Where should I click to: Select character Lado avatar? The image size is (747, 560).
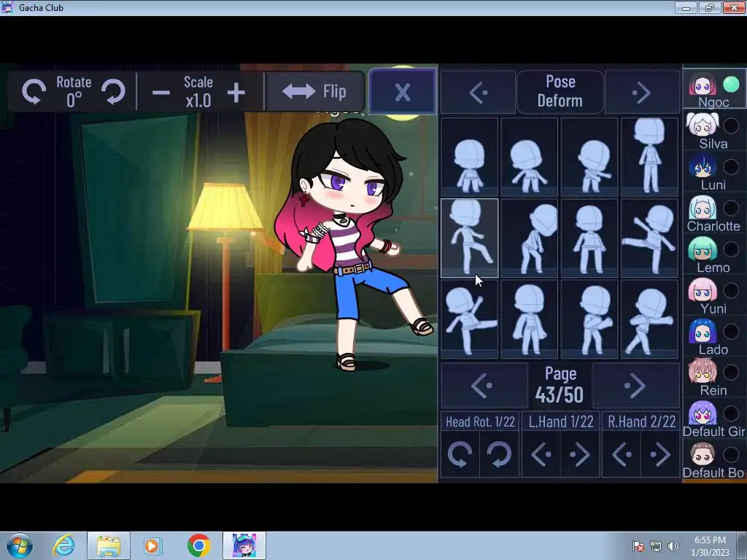tap(703, 331)
